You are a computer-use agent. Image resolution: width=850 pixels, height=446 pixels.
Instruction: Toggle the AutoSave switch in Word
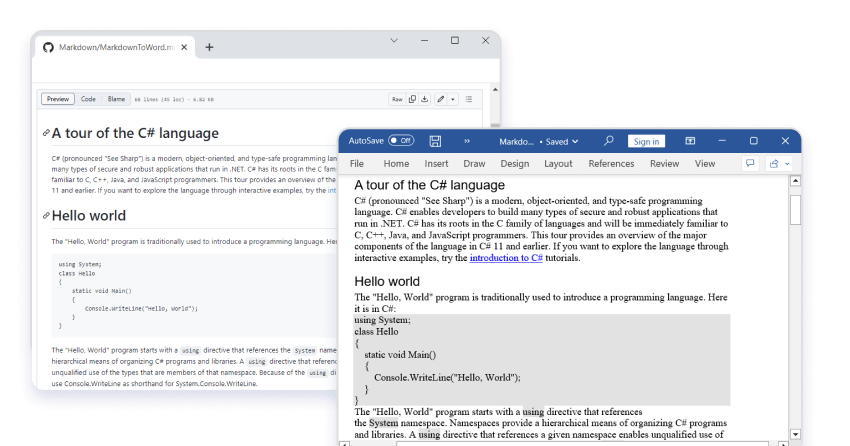tap(401, 141)
